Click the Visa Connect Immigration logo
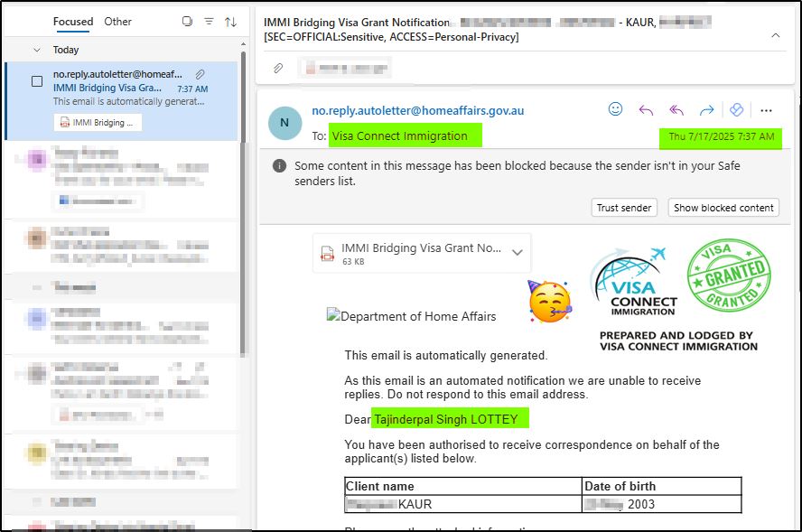This screenshot has height=532, width=802. (635, 281)
